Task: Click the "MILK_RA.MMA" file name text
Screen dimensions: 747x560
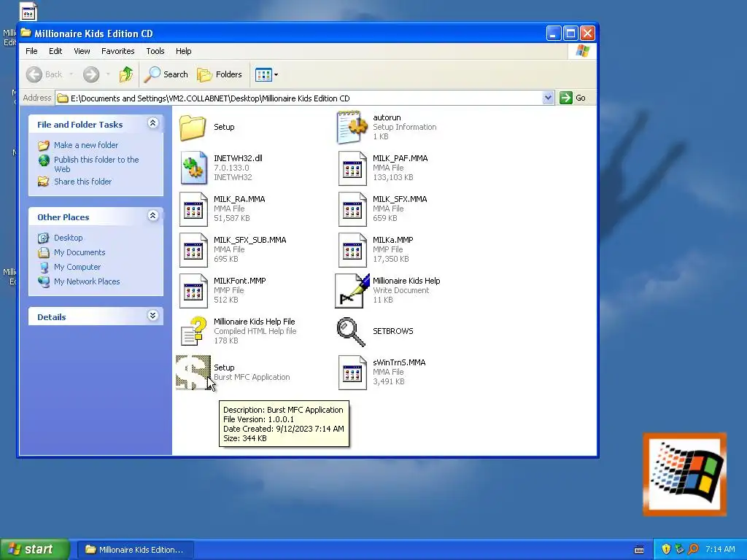Action: click(239, 199)
